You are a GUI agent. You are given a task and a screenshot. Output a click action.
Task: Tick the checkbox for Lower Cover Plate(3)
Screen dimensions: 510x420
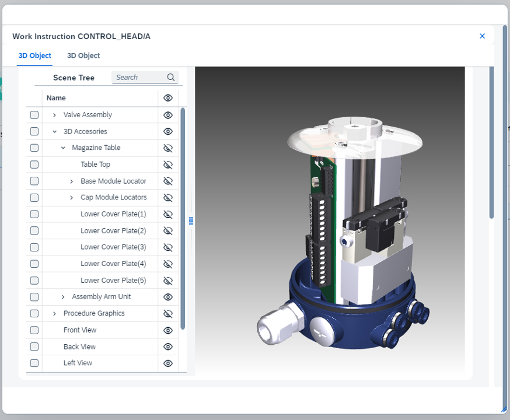click(34, 247)
